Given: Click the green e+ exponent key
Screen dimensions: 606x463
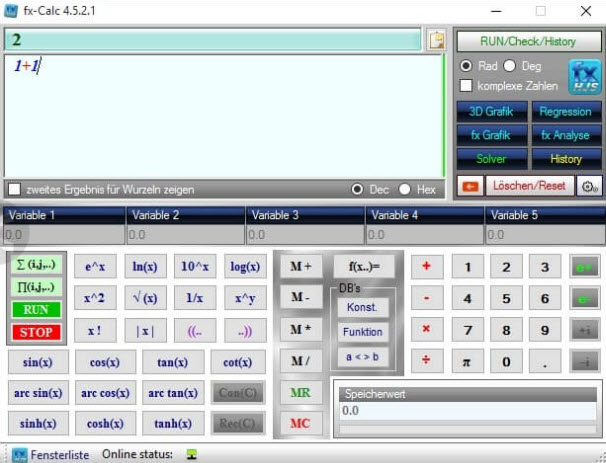Looking at the screenshot, I should tap(584, 267).
